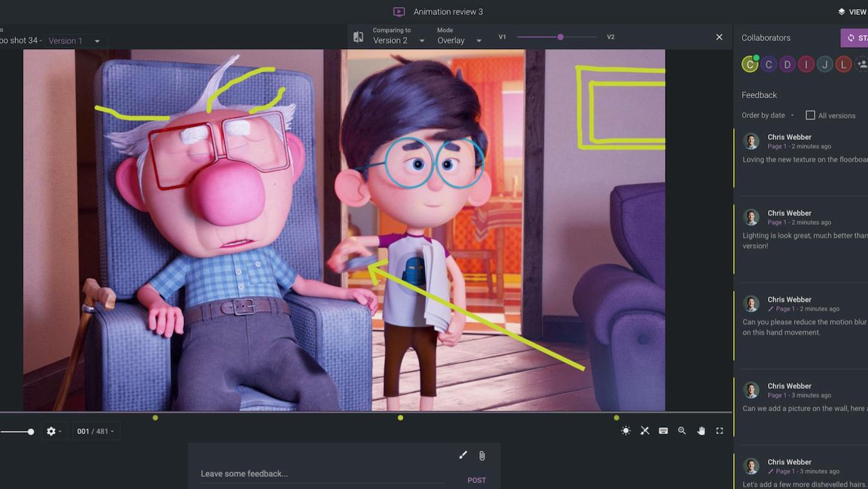Viewport: 868px width, 489px height.
Task: Open the VIEW layers menu at top right
Action: click(852, 12)
